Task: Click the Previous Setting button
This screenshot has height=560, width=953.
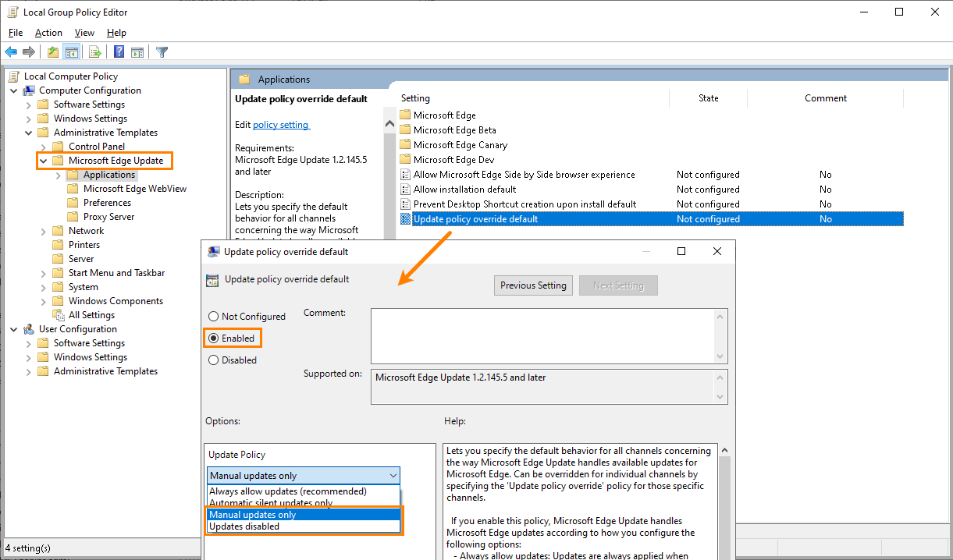Action: (533, 285)
